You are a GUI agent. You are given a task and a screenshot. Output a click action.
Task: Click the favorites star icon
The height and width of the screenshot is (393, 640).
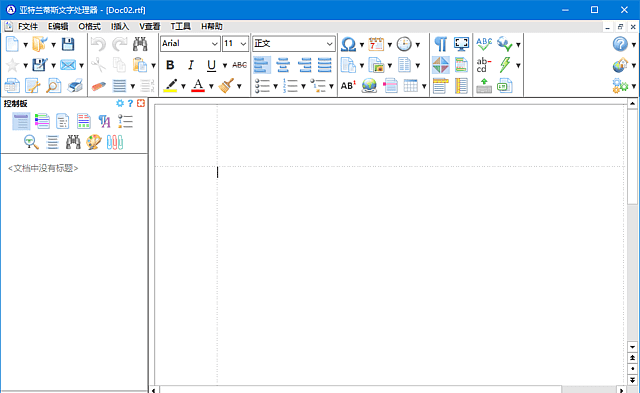click(x=12, y=65)
